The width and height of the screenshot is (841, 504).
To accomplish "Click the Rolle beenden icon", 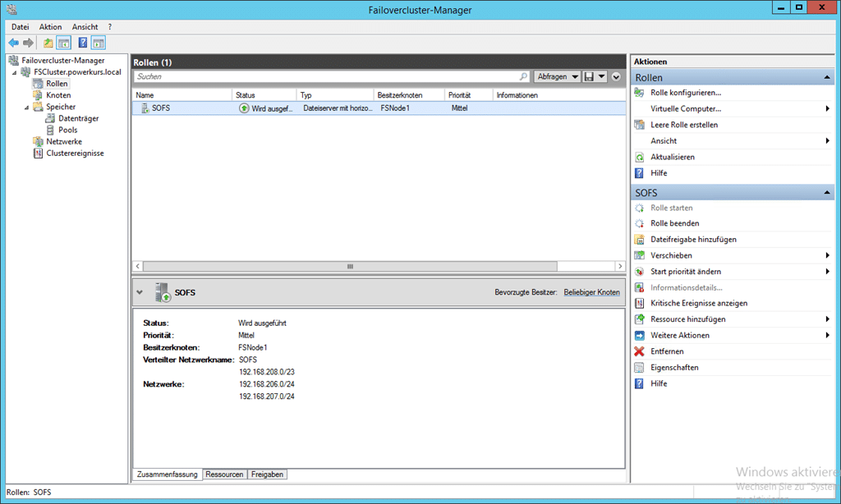I will coord(639,223).
